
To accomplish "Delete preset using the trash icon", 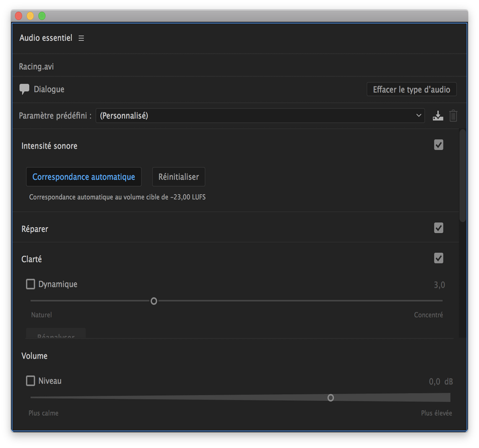I will pyautogui.click(x=453, y=116).
